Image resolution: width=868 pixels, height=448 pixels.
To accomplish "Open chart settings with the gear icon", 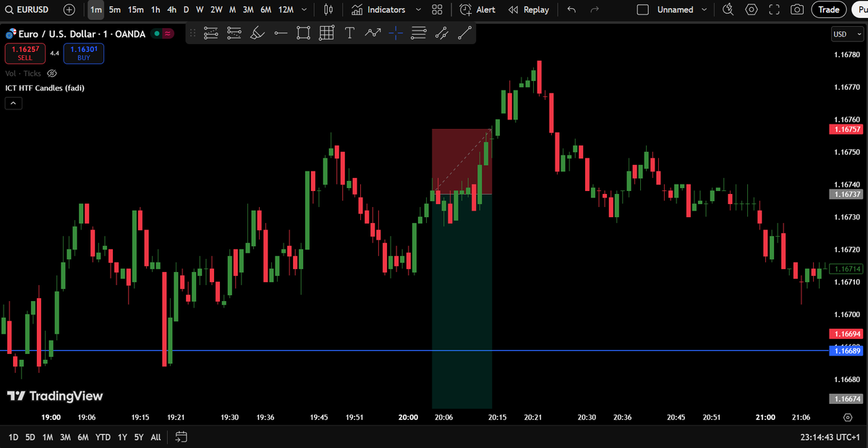I will pyautogui.click(x=751, y=9).
